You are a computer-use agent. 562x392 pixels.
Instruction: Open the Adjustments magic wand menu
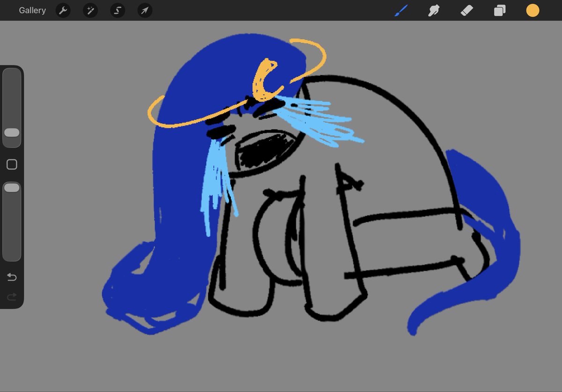[90, 10]
